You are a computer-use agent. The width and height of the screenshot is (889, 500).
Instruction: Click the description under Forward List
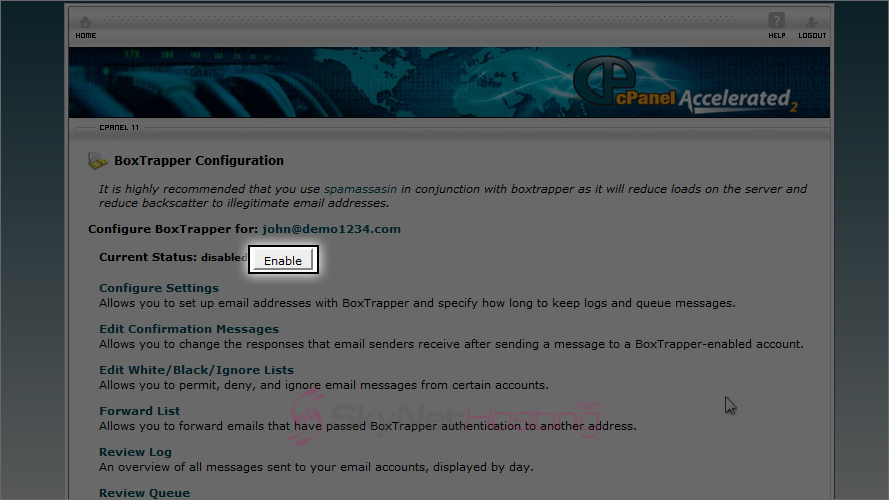point(368,426)
